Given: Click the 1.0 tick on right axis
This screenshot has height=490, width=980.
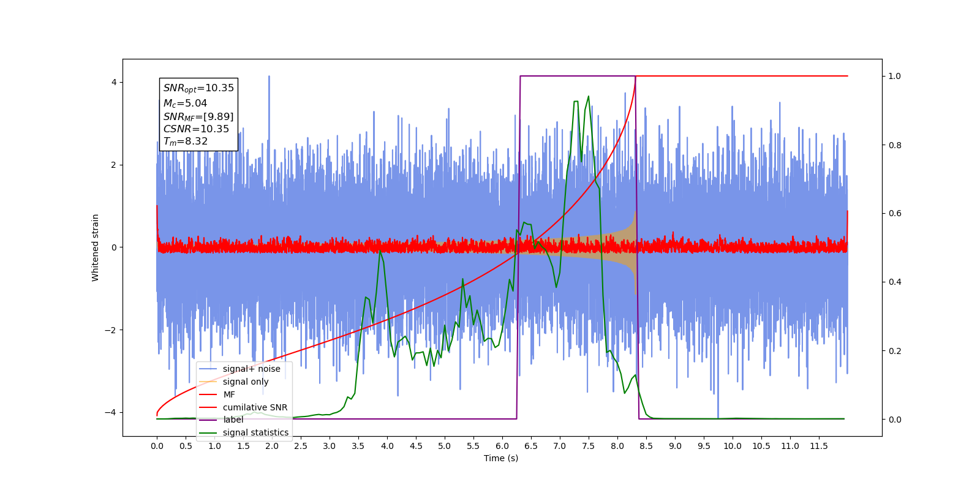Looking at the screenshot, I should [x=895, y=76].
